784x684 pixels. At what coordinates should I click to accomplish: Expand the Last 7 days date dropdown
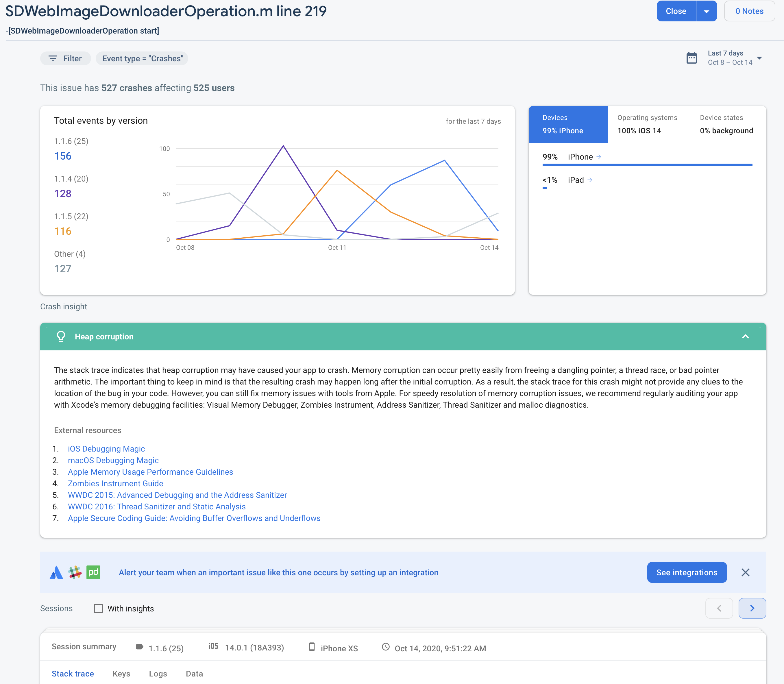coord(759,58)
